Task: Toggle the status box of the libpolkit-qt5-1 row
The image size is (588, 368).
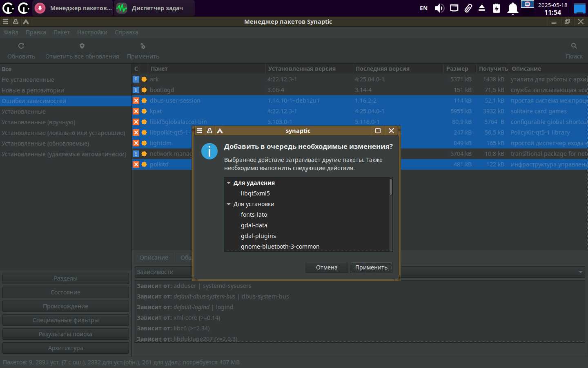Action: [x=136, y=132]
